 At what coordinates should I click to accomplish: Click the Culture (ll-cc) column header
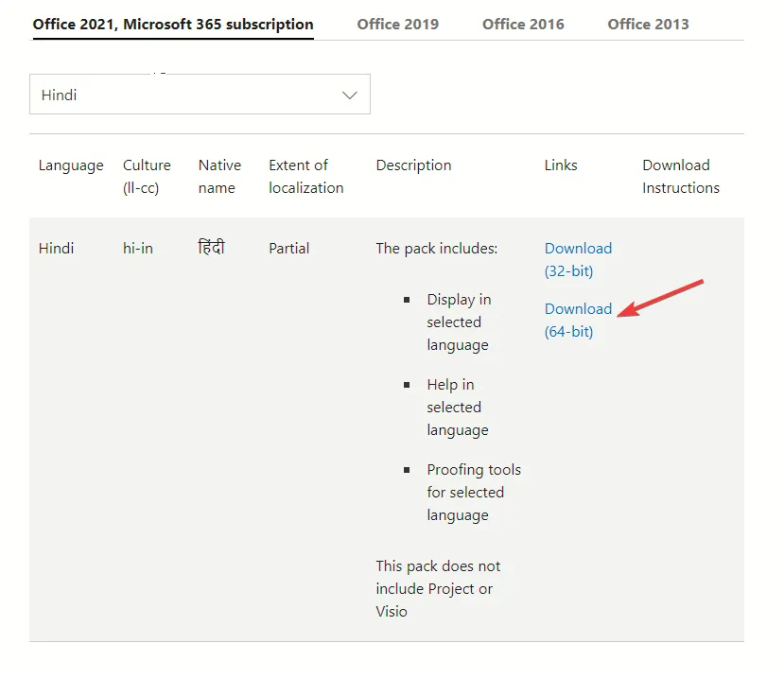point(147,176)
